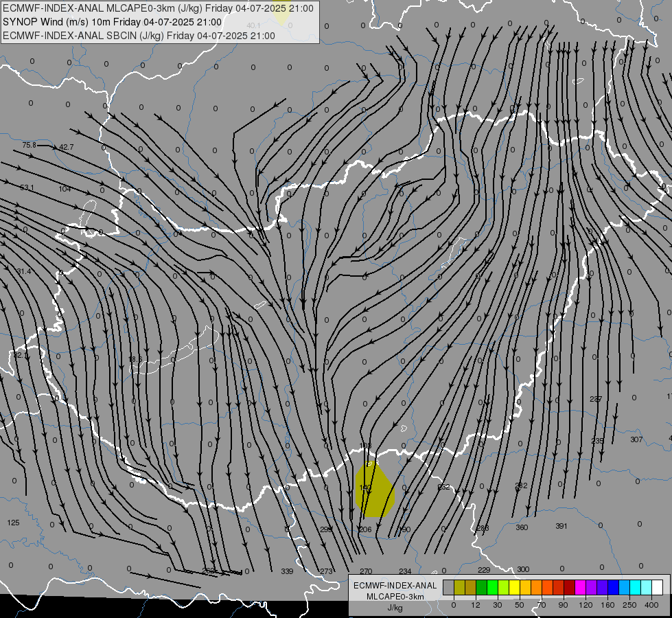Click the legend tick label 12

pos(475,605)
